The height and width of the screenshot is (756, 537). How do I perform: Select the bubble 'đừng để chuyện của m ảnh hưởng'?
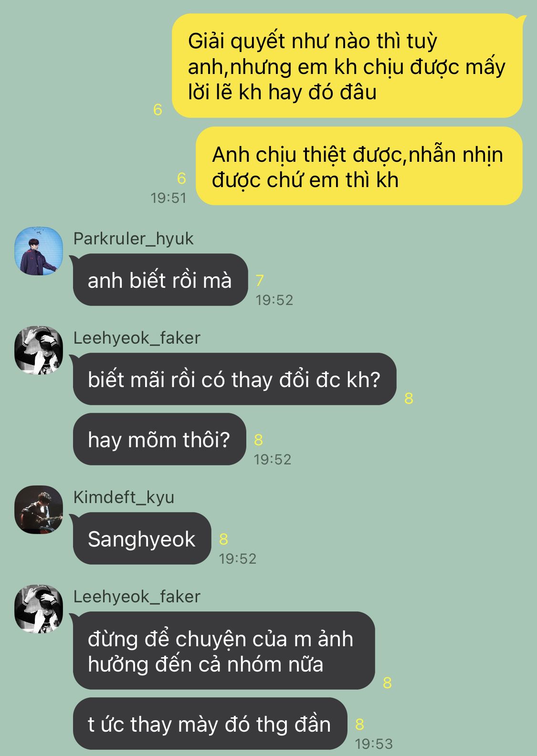point(224,651)
